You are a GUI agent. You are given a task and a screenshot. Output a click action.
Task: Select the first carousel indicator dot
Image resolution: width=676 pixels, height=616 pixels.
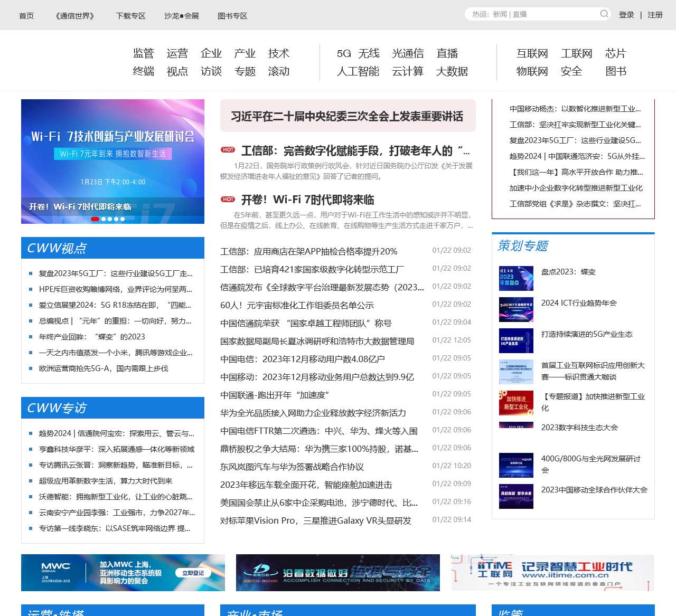[x=95, y=219]
